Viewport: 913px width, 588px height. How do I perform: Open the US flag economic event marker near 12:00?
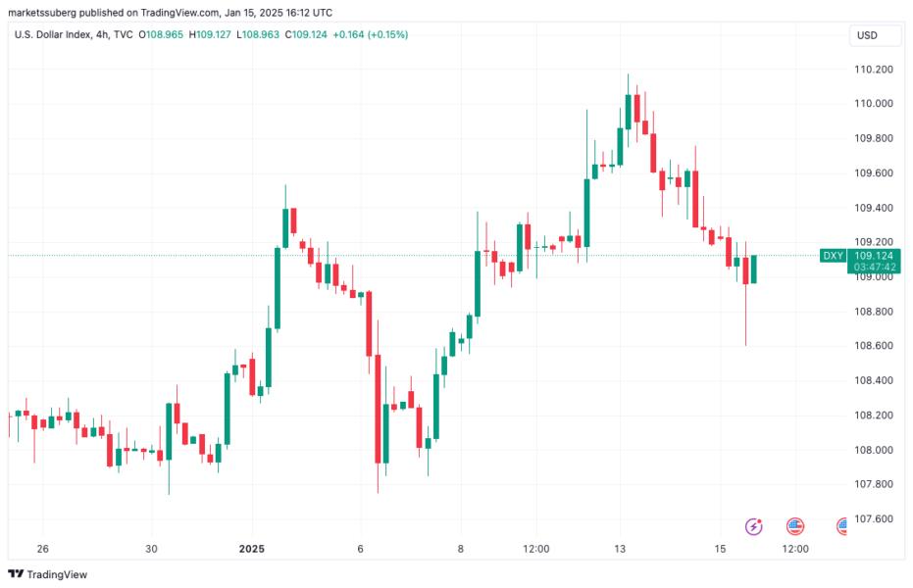point(793,526)
